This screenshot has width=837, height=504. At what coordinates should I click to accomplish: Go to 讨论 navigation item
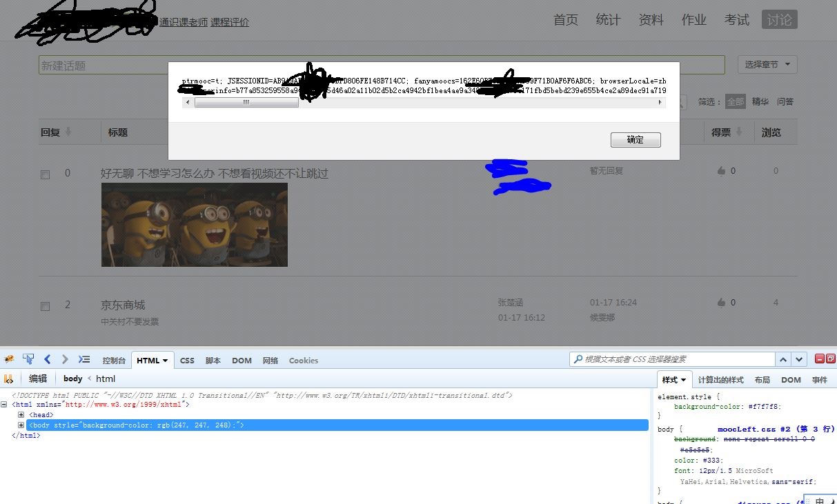780,20
